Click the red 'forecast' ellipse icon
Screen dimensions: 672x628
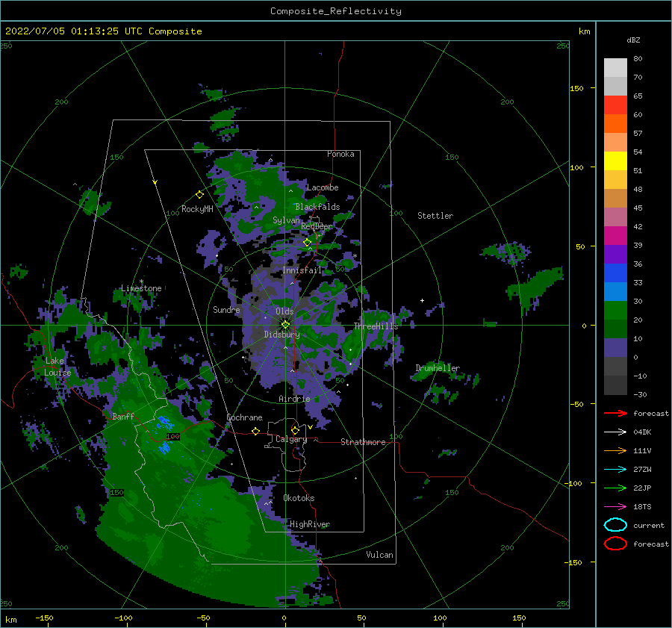[615, 544]
